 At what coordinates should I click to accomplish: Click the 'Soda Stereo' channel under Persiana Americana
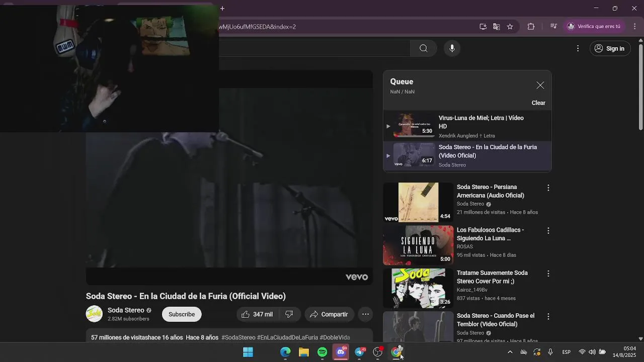(x=470, y=204)
